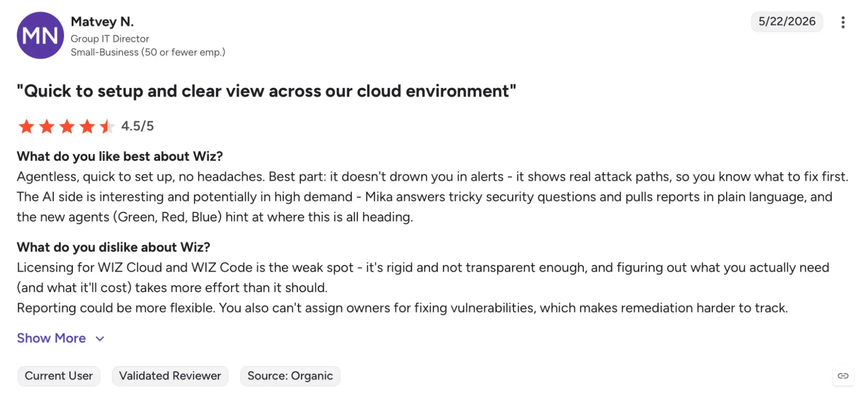Click the 5/22/2026 date badge
The image size is (868, 399).
[x=787, y=22]
